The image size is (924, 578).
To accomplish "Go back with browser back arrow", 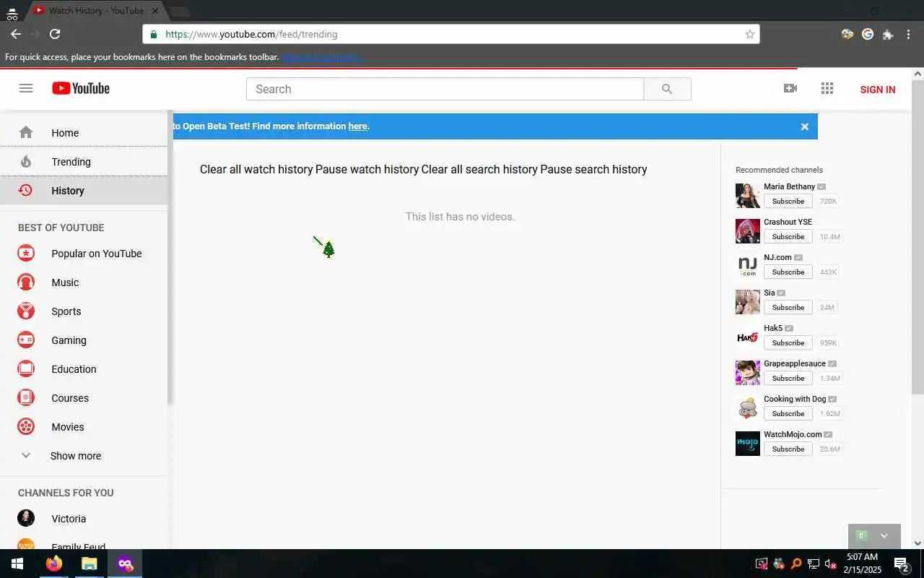I will coord(15,34).
